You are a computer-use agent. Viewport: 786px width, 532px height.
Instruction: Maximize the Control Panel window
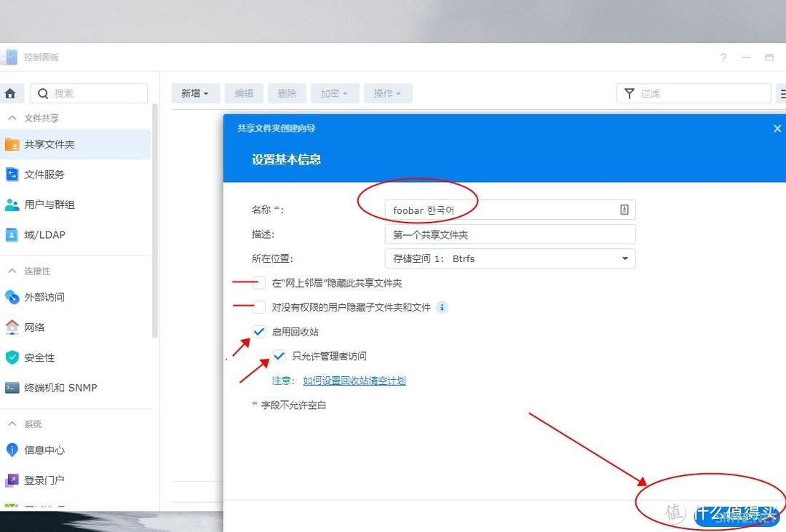[x=769, y=57]
